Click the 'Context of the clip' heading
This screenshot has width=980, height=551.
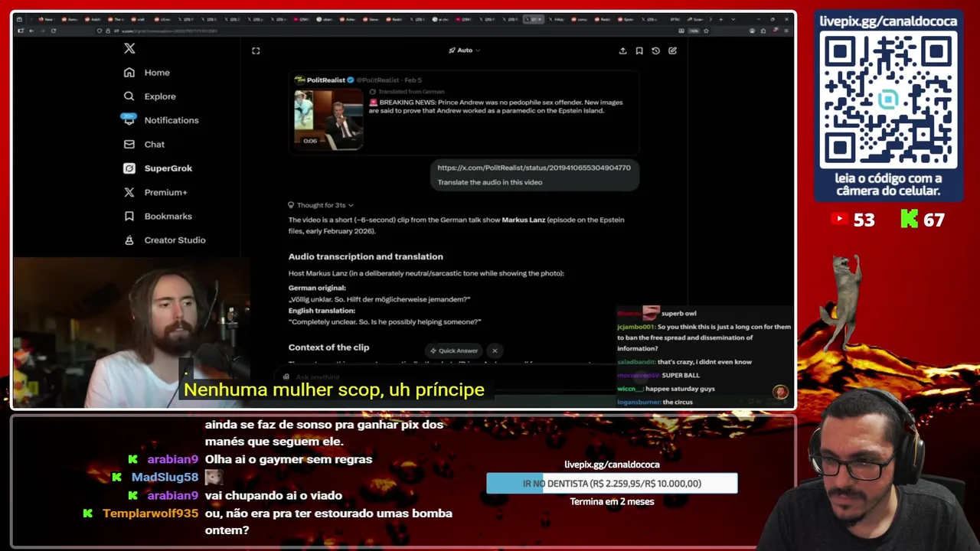point(328,347)
